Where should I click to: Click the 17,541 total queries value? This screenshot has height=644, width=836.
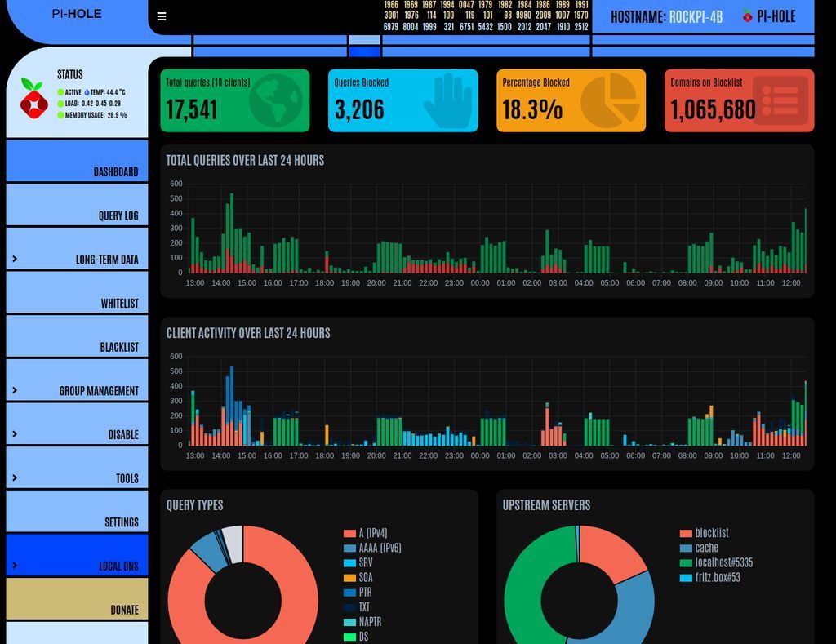[x=191, y=110]
